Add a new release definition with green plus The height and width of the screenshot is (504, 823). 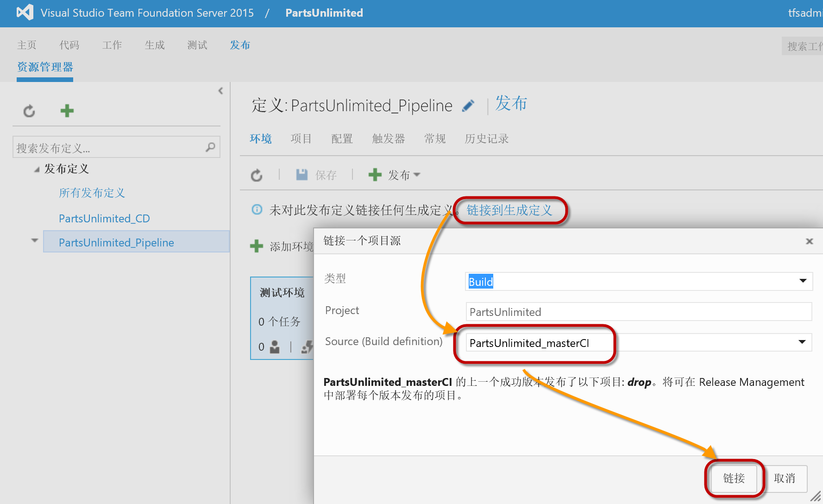67,111
